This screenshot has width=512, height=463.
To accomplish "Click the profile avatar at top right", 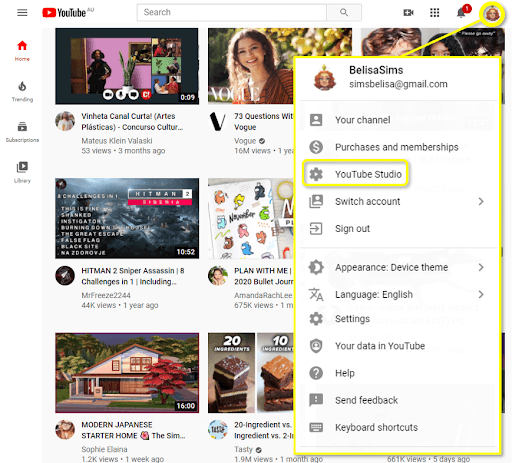I will click(492, 14).
